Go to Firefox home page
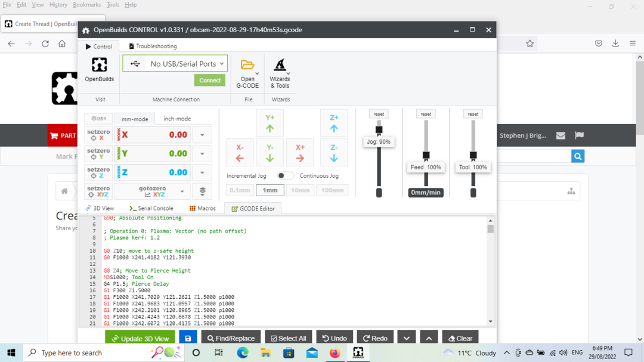The image size is (644, 362). (62, 44)
